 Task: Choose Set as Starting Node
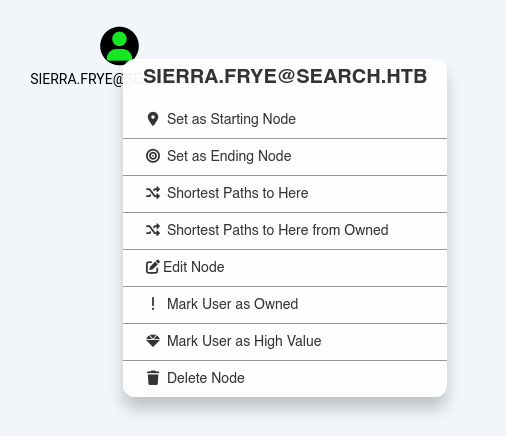coord(285,119)
